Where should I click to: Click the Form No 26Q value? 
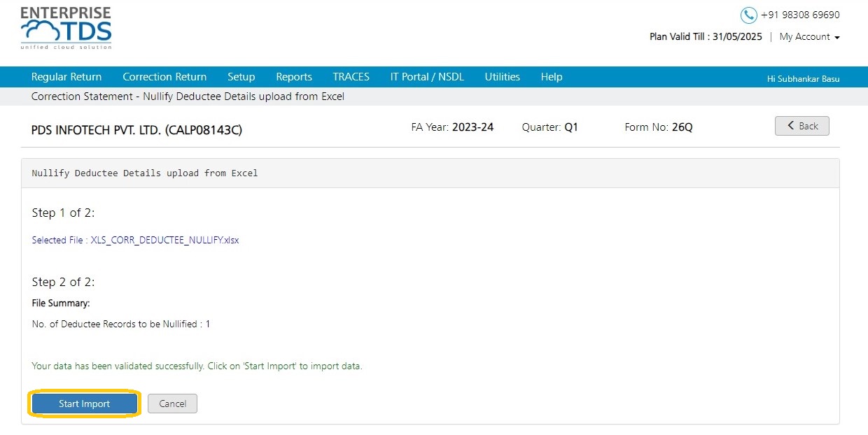682,127
